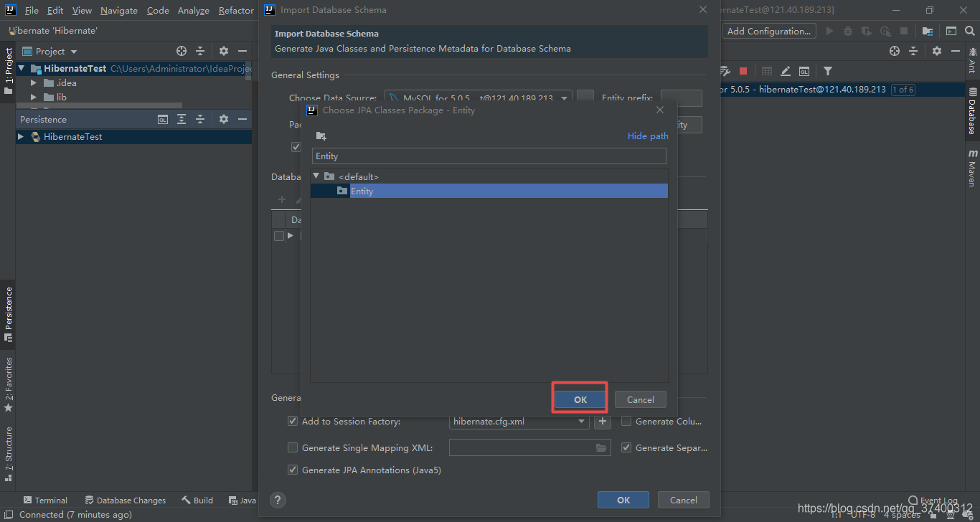Expand HibernateTest in Persistence panel
The width and height of the screenshot is (980, 522).
[21, 136]
